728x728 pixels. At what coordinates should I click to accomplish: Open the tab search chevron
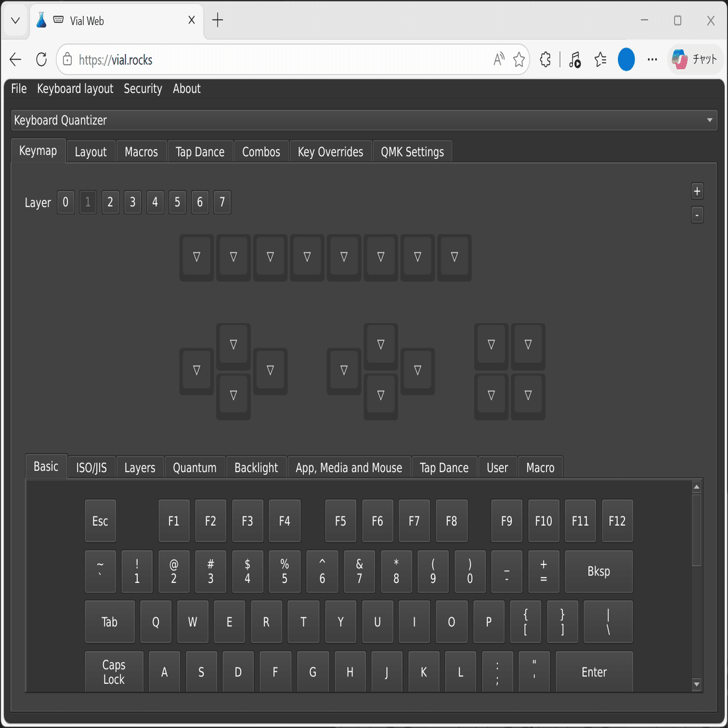(x=15, y=20)
